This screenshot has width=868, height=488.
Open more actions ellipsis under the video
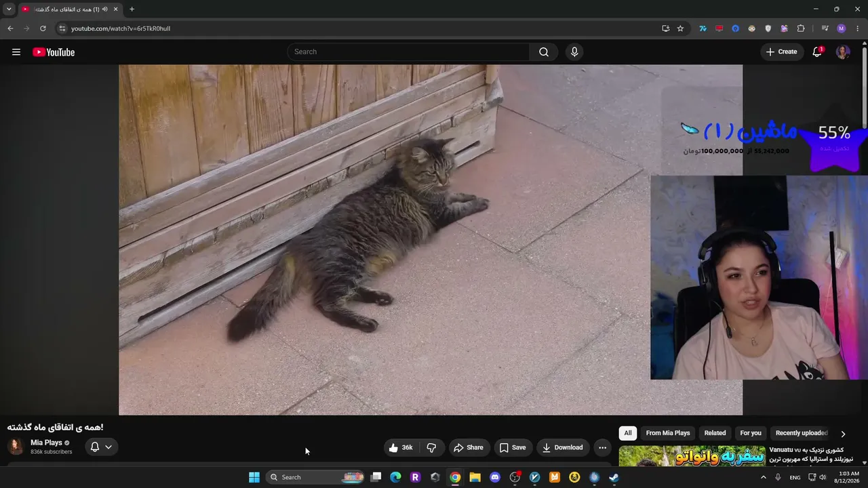[x=602, y=447]
